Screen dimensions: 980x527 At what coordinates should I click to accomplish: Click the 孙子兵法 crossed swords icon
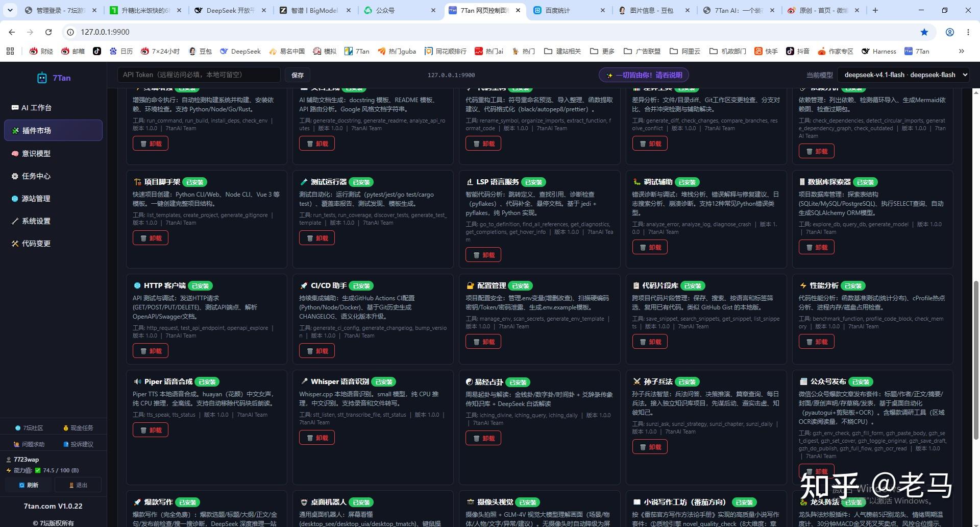click(636, 381)
